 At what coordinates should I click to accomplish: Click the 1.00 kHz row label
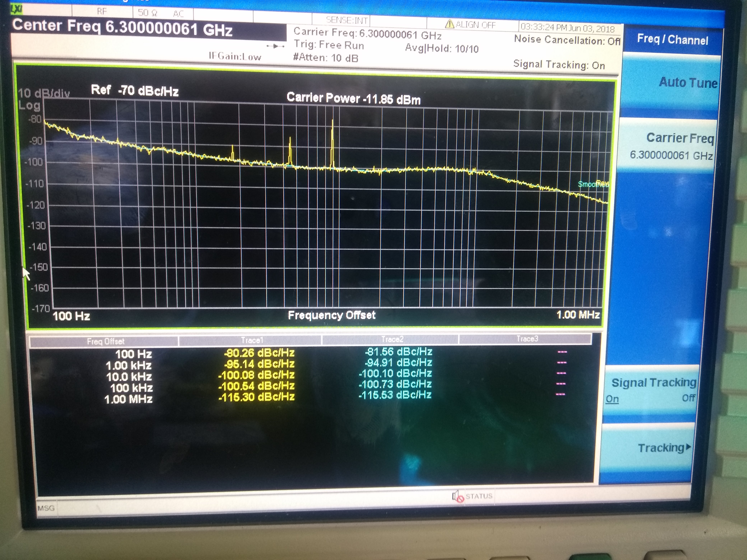tap(129, 365)
